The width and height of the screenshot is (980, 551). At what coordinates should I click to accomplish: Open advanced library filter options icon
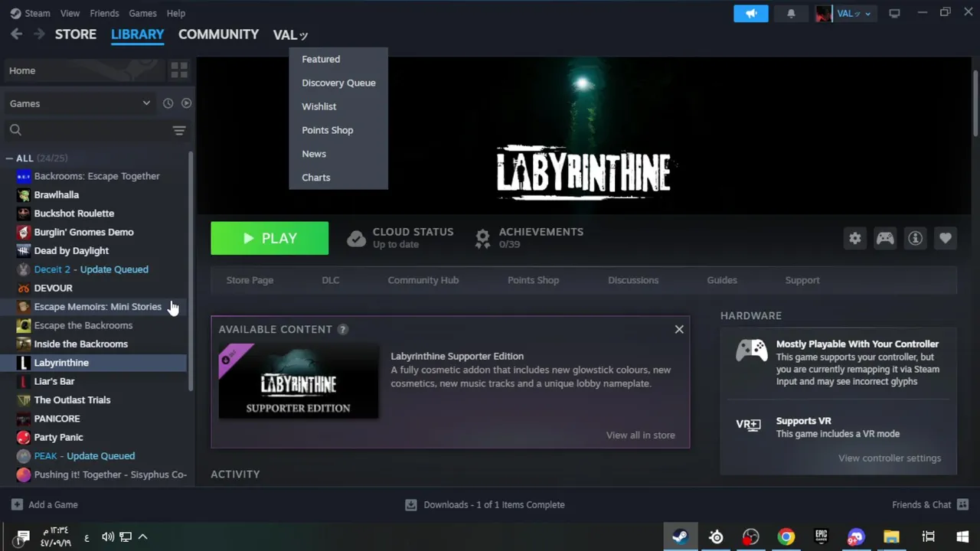tap(179, 130)
